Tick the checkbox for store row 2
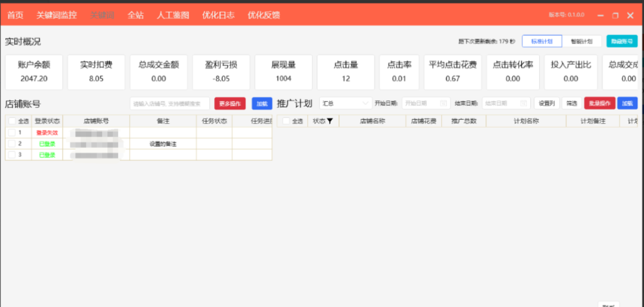The width and height of the screenshot is (644, 307). (12, 144)
